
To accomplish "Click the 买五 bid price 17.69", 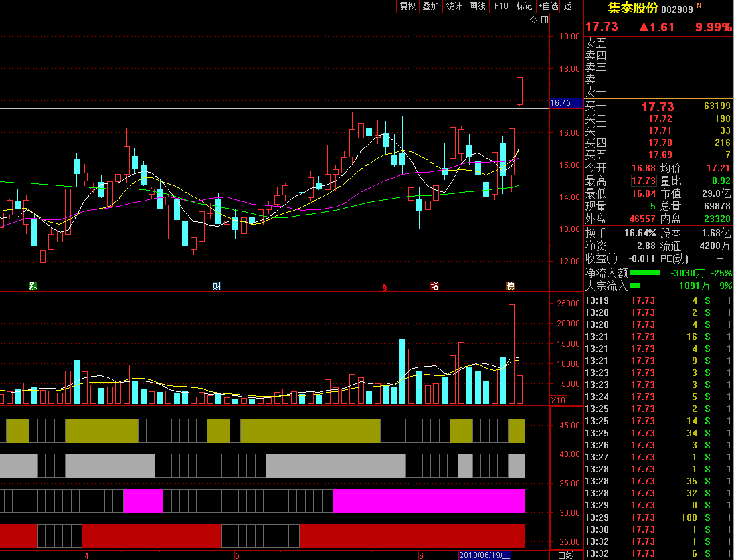I will [x=660, y=155].
